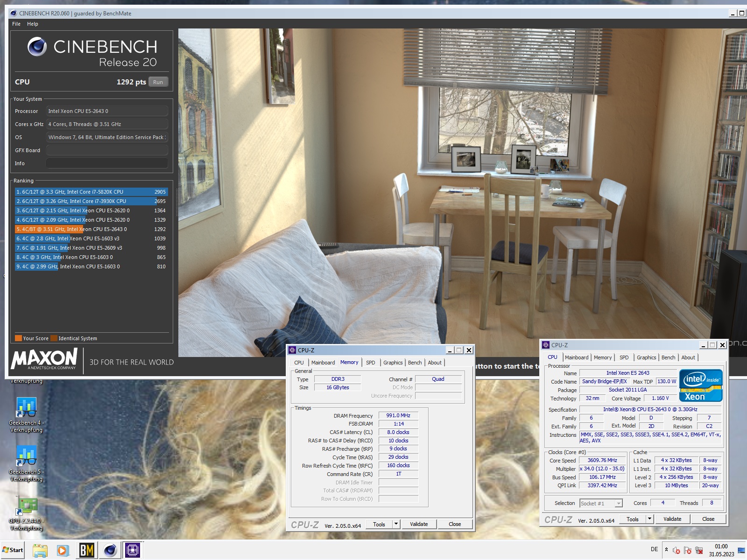Image resolution: width=747 pixels, height=560 pixels.
Task: Click the network disconnected tray icon
Action: (699, 550)
